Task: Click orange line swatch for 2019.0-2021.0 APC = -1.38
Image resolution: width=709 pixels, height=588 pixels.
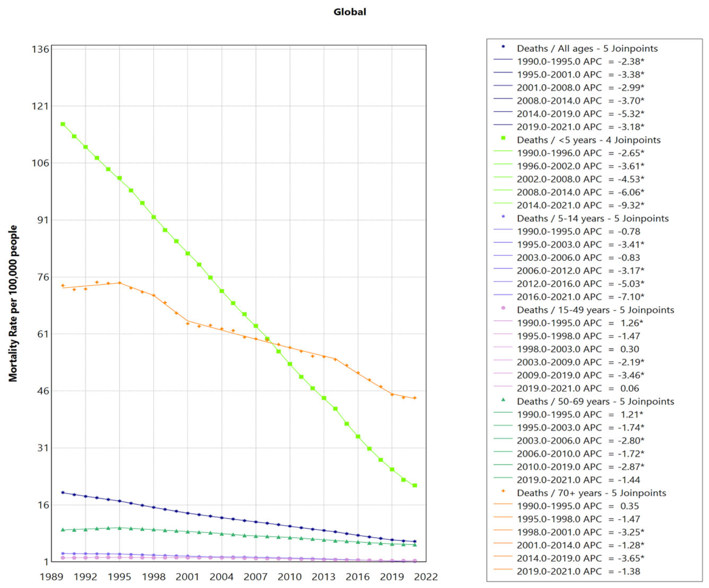Action: tap(503, 569)
